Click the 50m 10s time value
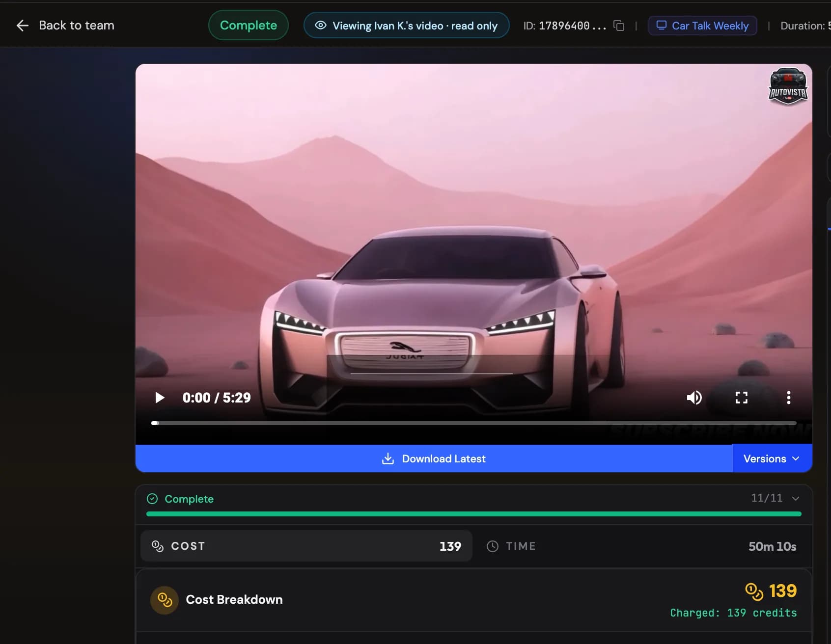 (772, 546)
